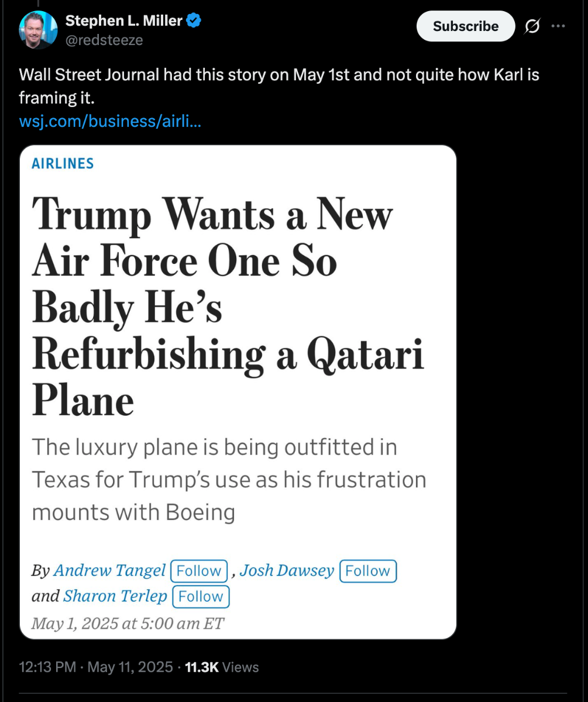Follow Andrew Tangel
The image size is (588, 702).
[199, 571]
